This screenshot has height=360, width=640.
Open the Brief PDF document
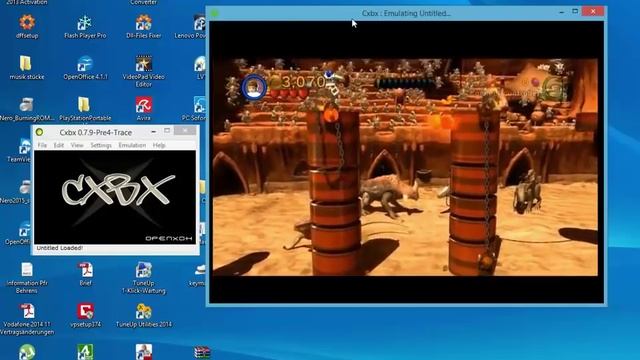[x=85, y=274]
